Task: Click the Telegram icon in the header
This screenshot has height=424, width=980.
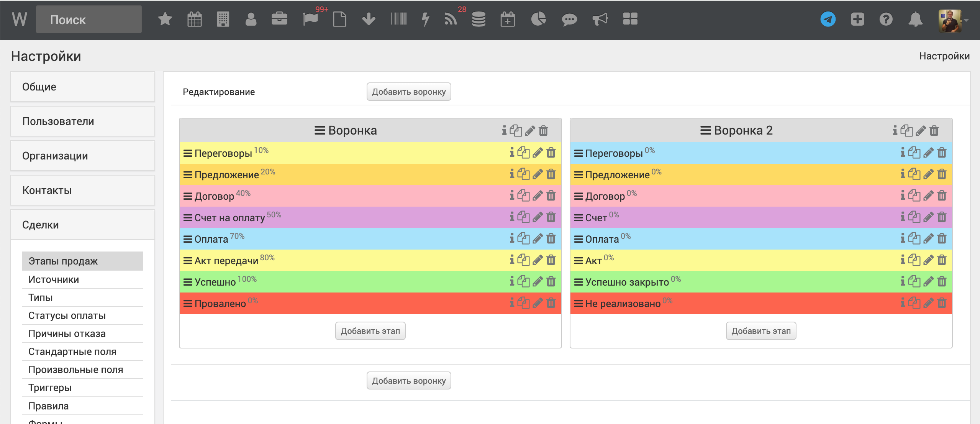Action: [828, 19]
